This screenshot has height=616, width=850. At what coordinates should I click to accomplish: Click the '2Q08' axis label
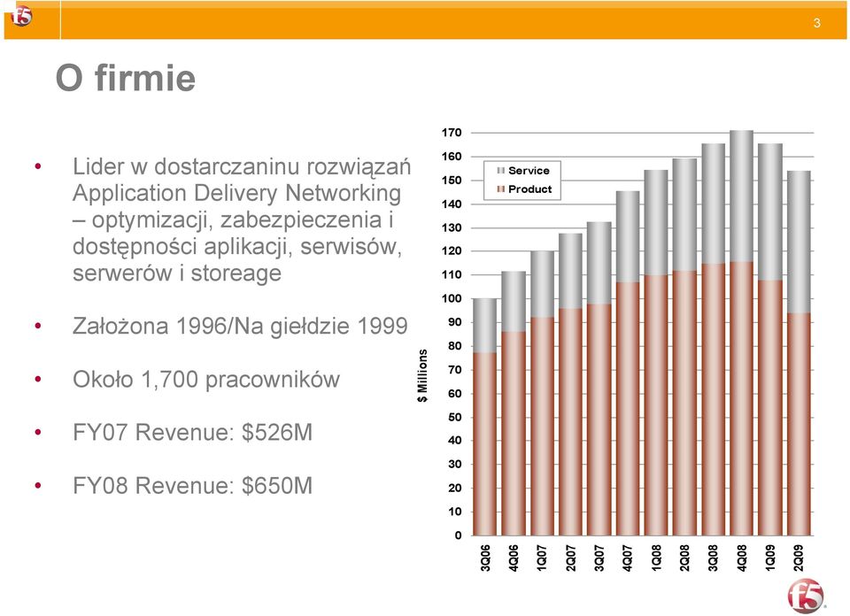[684, 558]
